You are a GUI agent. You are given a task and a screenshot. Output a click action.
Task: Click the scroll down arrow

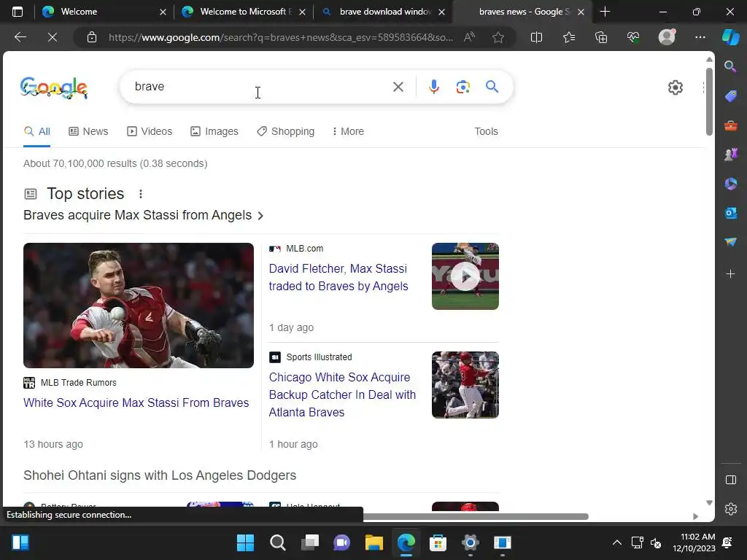[709, 502]
